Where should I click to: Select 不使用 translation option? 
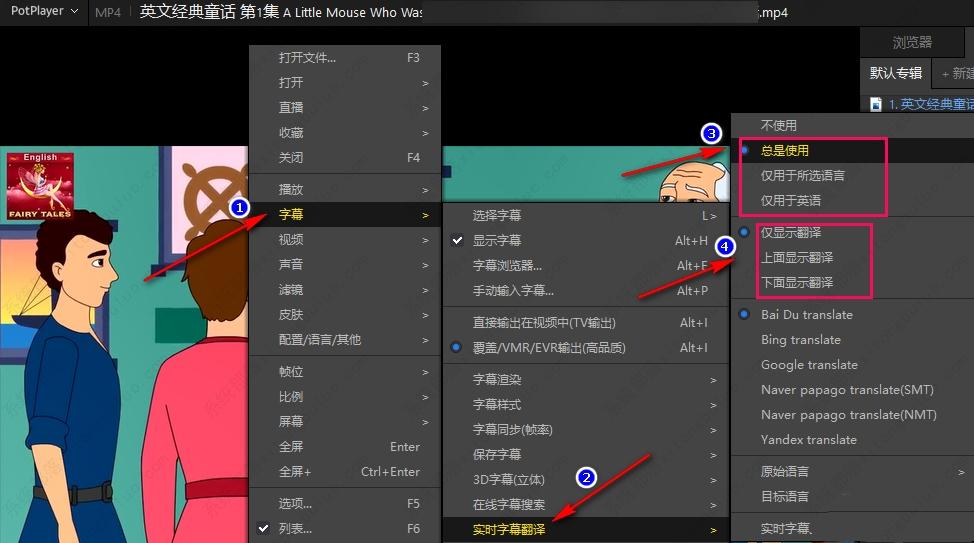853,125
